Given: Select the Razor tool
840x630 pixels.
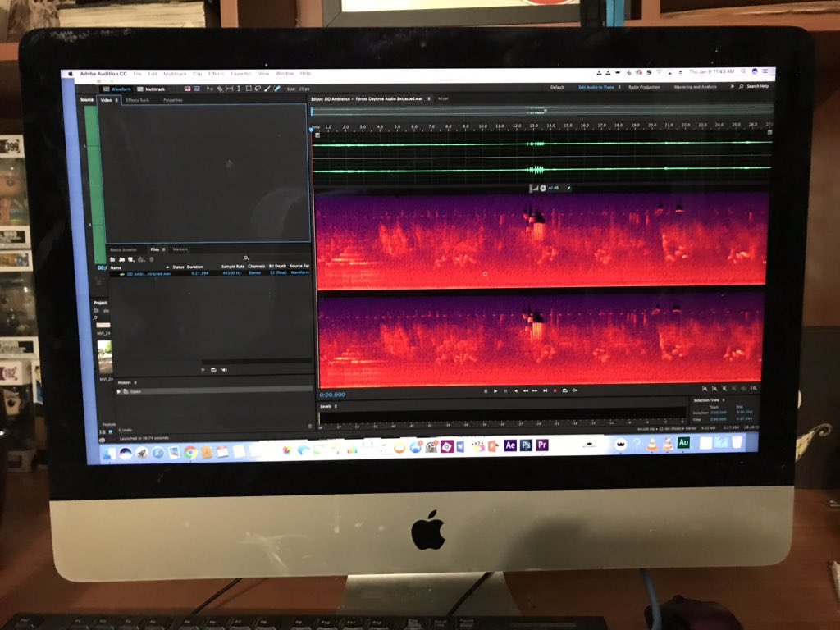Looking at the screenshot, I should pos(220,89).
